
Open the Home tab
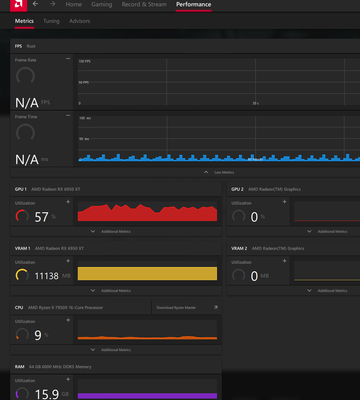click(x=74, y=4)
